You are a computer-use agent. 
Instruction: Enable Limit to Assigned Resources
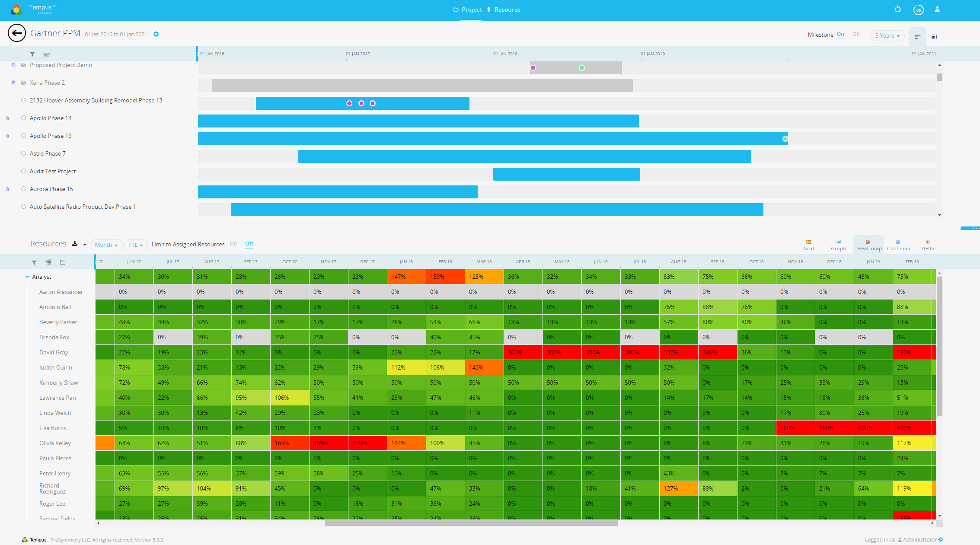233,244
